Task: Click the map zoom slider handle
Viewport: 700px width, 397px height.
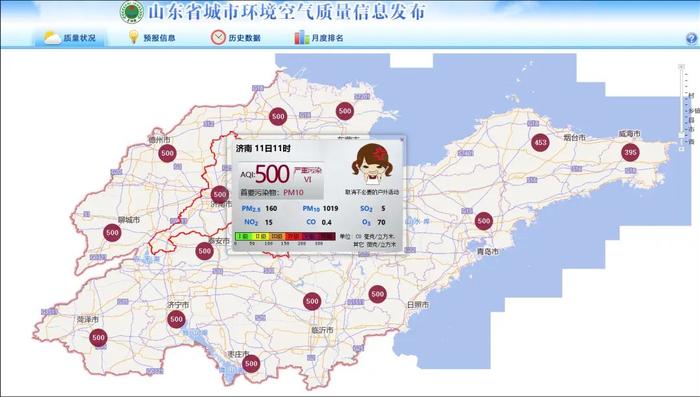Action: click(681, 135)
